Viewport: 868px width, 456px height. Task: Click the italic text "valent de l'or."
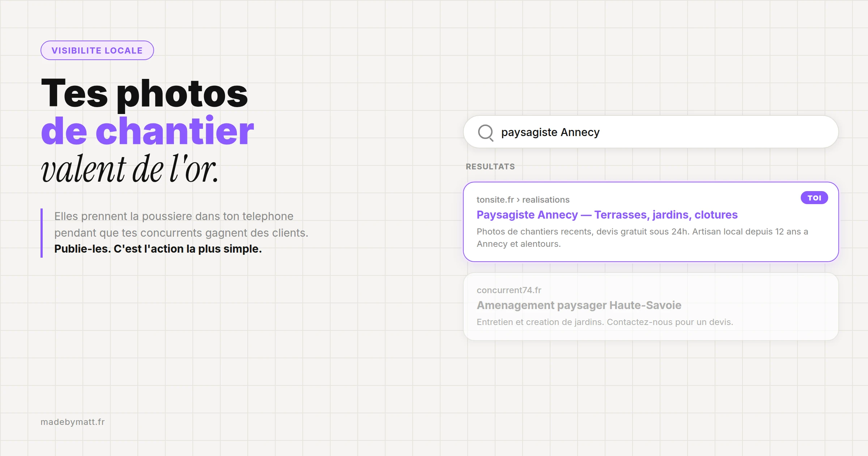click(x=130, y=169)
